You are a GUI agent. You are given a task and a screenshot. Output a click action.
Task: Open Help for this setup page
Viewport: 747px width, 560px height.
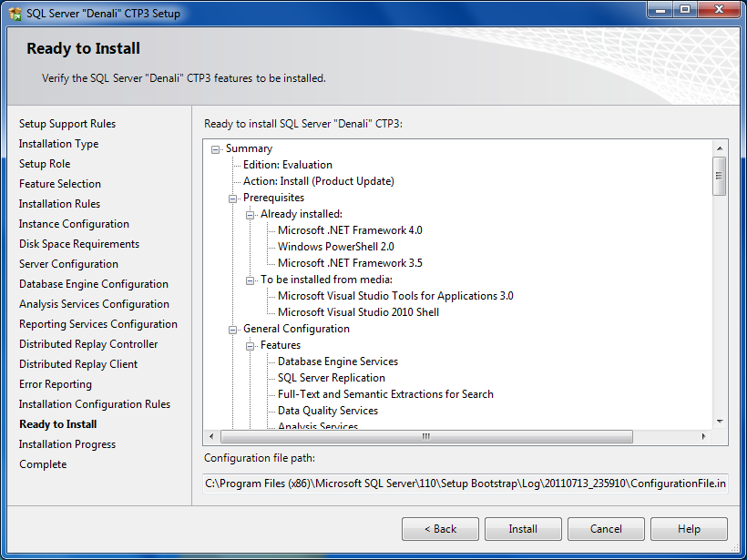point(689,529)
